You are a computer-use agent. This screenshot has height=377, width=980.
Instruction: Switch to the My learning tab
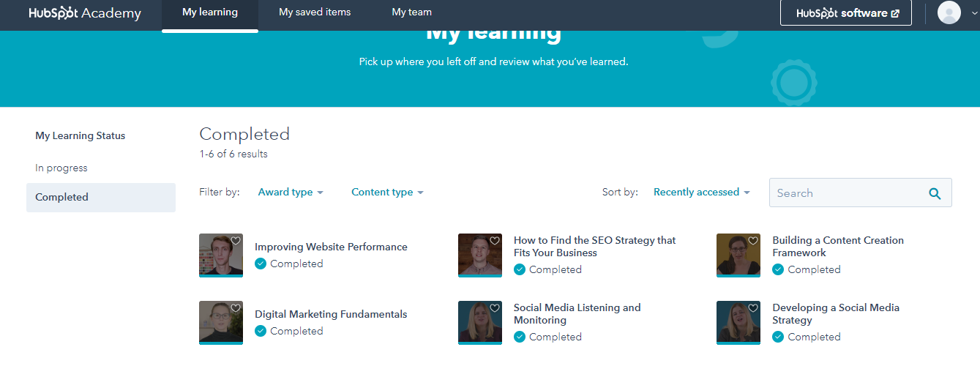210,12
